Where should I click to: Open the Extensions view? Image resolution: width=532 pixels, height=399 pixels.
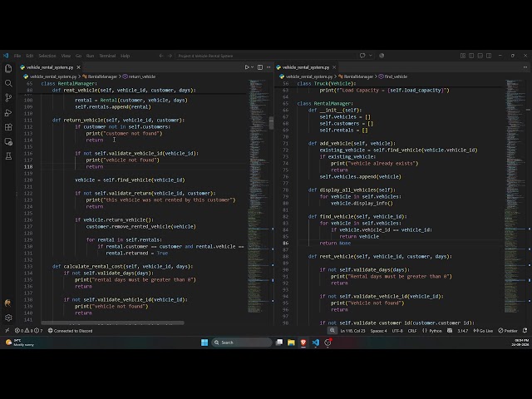point(8,127)
